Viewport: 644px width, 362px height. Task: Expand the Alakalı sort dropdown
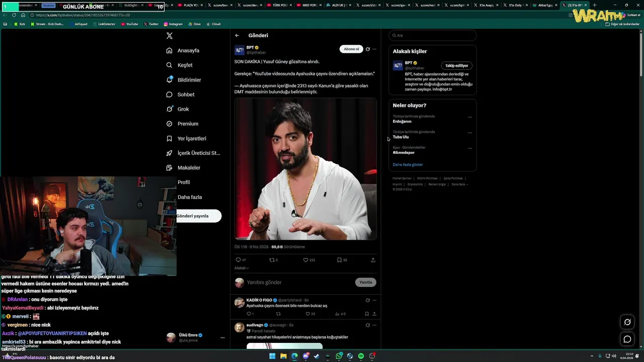tap(242, 268)
